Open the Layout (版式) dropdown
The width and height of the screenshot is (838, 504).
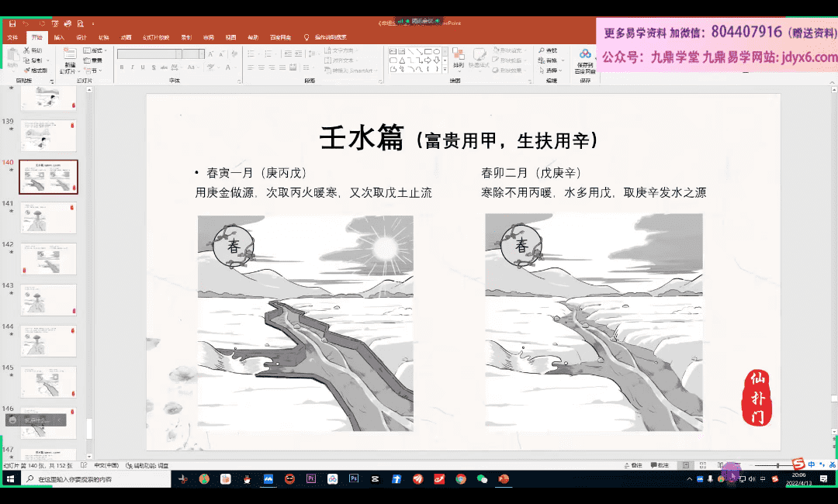pyautogui.click(x=96, y=50)
